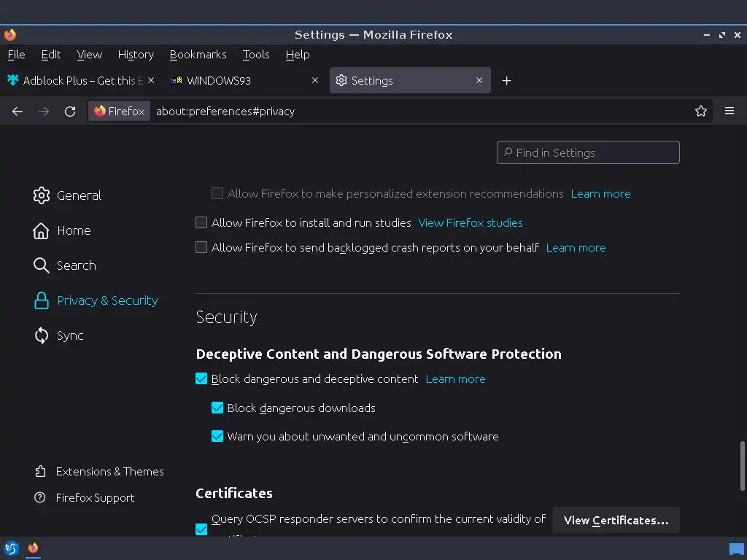747x560 pixels.
Task: Open the Bookmarks menu
Action: [198, 55]
